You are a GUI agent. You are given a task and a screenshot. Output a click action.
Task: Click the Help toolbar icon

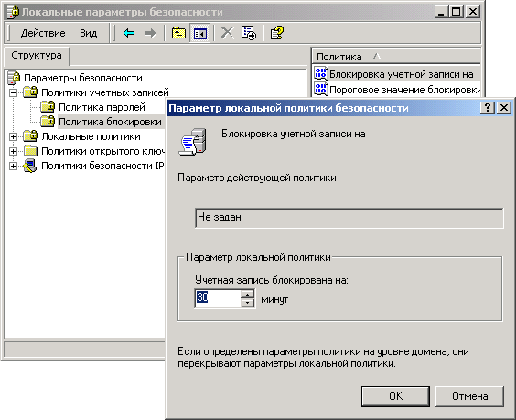[x=277, y=33]
